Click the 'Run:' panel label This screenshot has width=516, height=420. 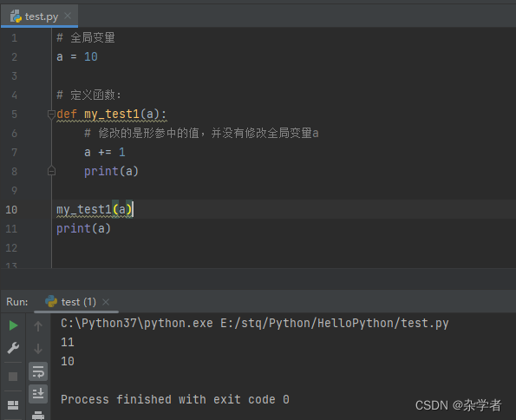pos(17,302)
